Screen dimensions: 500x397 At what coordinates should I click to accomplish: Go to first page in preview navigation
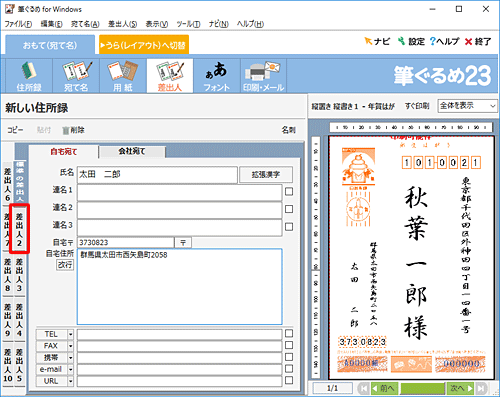coord(363,388)
